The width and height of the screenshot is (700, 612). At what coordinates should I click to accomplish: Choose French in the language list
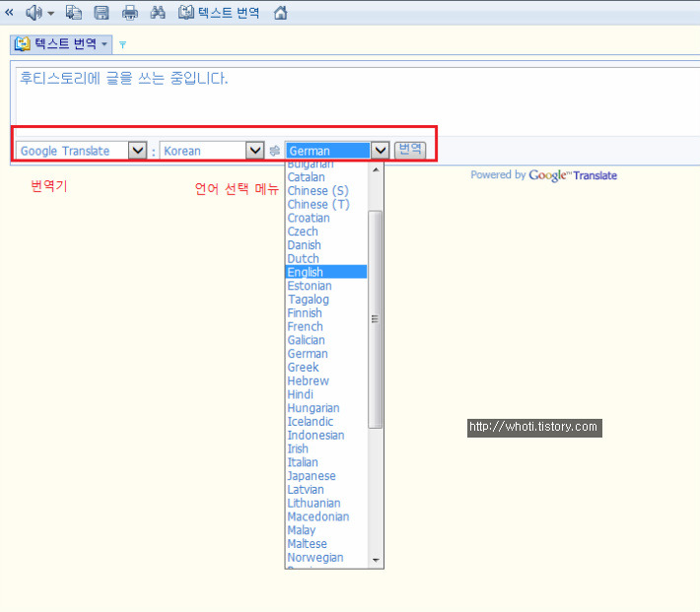[326, 327]
